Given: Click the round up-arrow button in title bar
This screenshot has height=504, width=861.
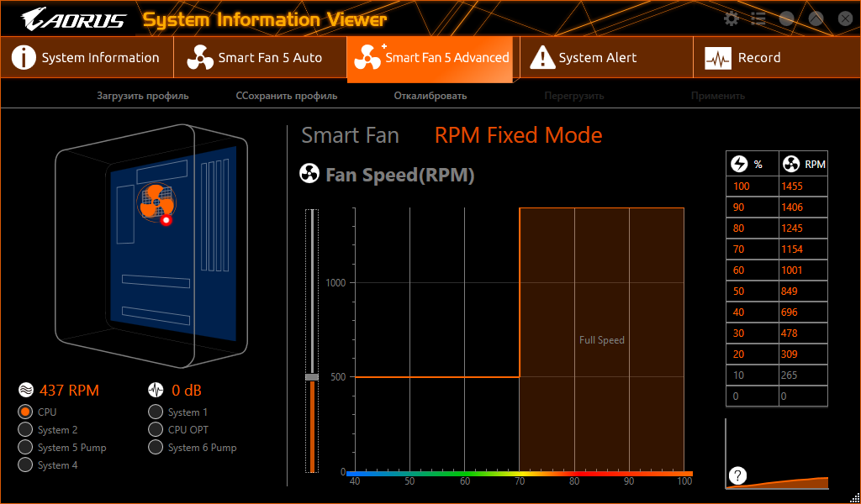Looking at the screenshot, I should pos(816,19).
